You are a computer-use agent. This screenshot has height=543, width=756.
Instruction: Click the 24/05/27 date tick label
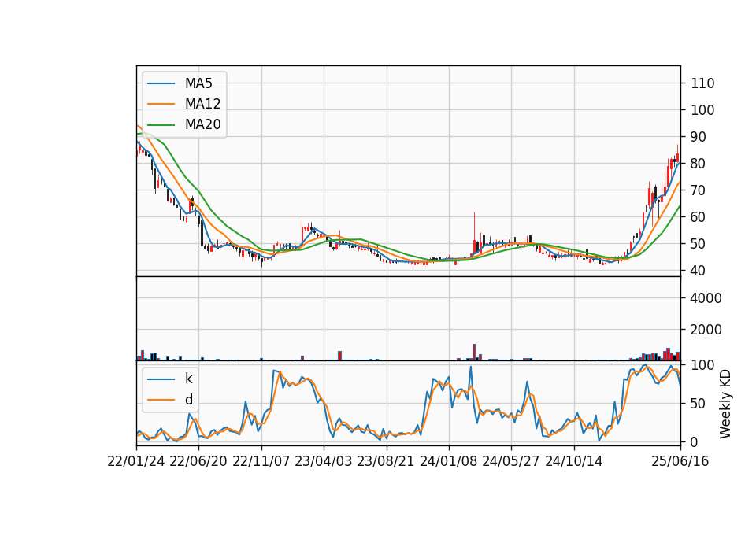[511, 461]
